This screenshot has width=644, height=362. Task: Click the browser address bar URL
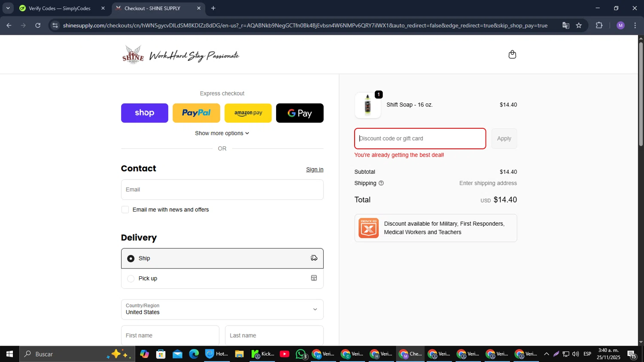point(305,25)
